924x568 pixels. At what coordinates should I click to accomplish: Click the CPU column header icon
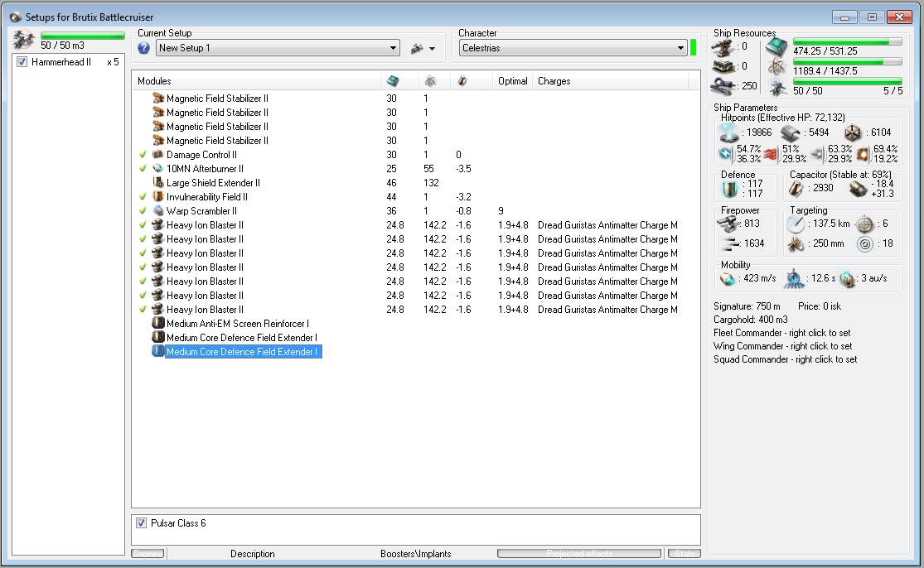click(393, 81)
